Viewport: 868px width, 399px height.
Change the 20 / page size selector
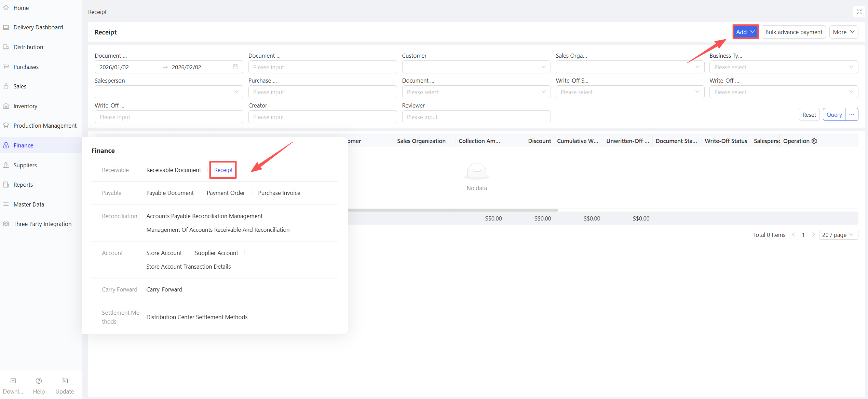tap(838, 235)
